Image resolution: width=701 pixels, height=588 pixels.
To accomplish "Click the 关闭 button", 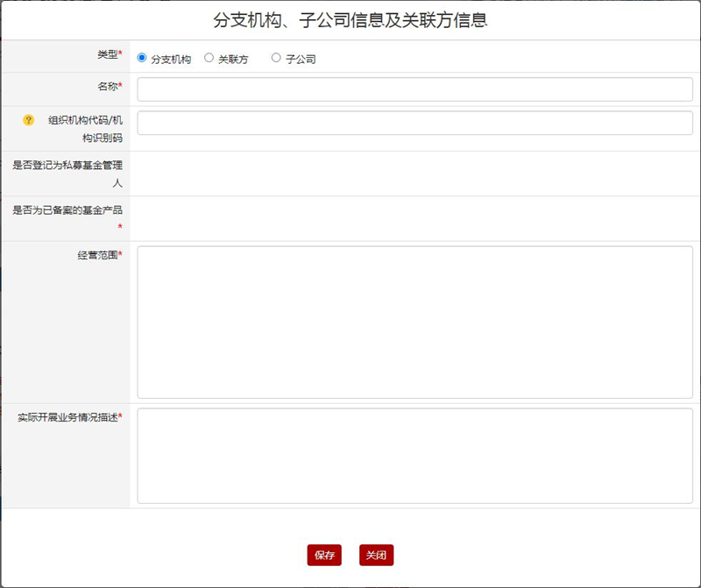I will (376, 555).
